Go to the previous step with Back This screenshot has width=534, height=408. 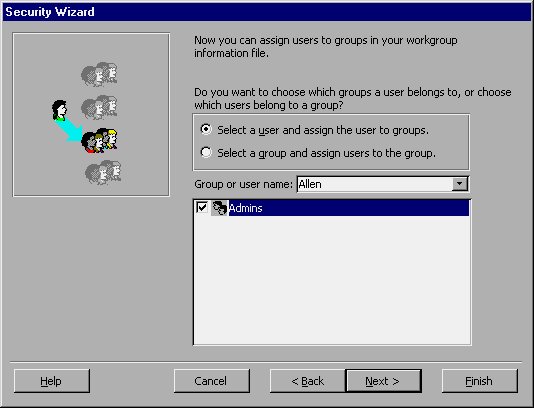click(308, 381)
